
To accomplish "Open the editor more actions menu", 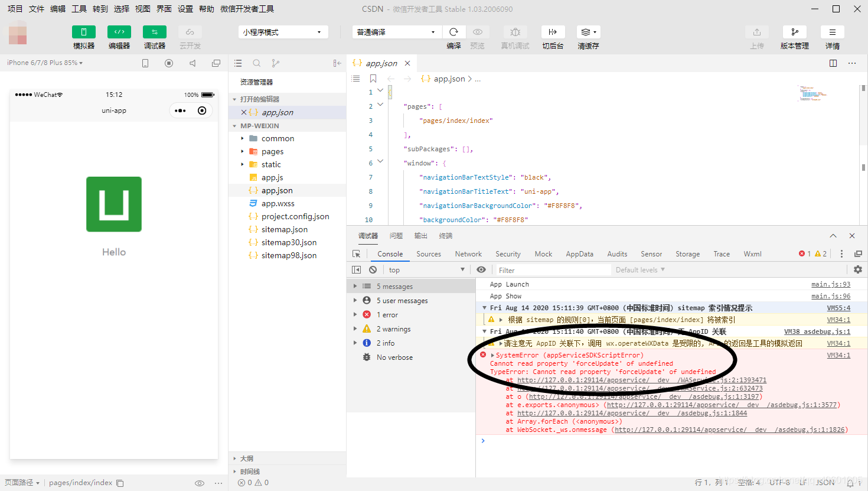I will tap(852, 63).
